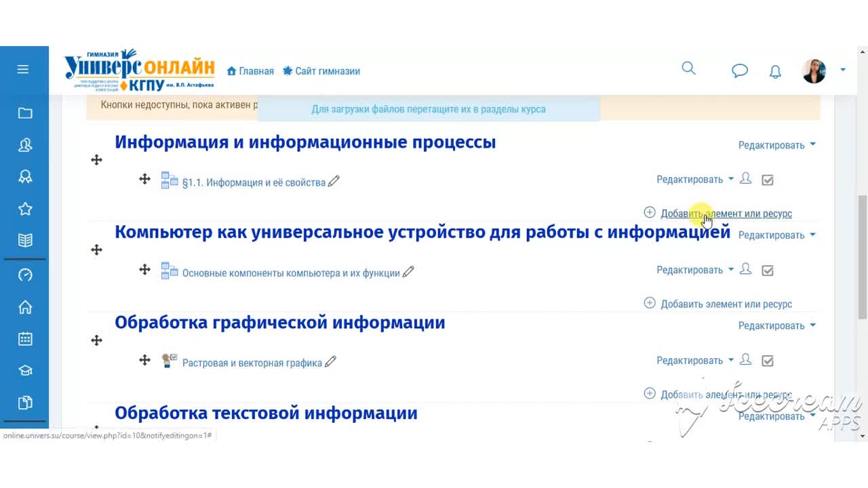The image size is (868, 488).
Task: Click roles person icon for Основные компоненты компьютера row
Action: [746, 269]
